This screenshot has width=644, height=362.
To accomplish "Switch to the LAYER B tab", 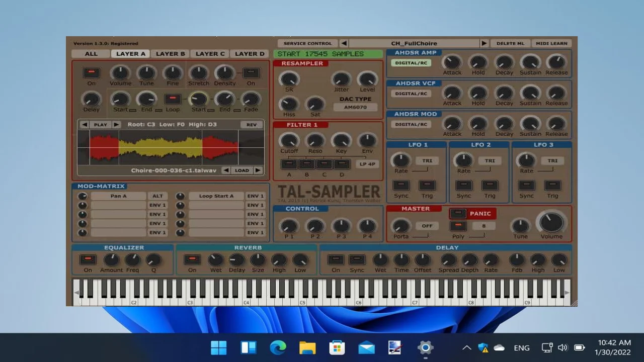I will click(x=171, y=54).
